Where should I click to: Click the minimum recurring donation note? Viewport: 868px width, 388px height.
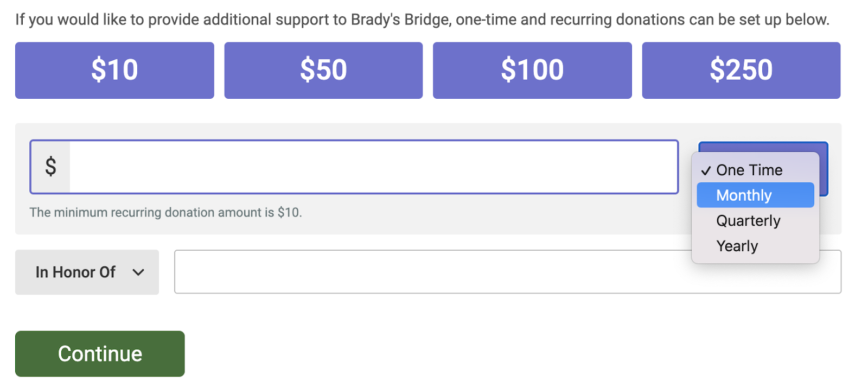[x=165, y=213]
